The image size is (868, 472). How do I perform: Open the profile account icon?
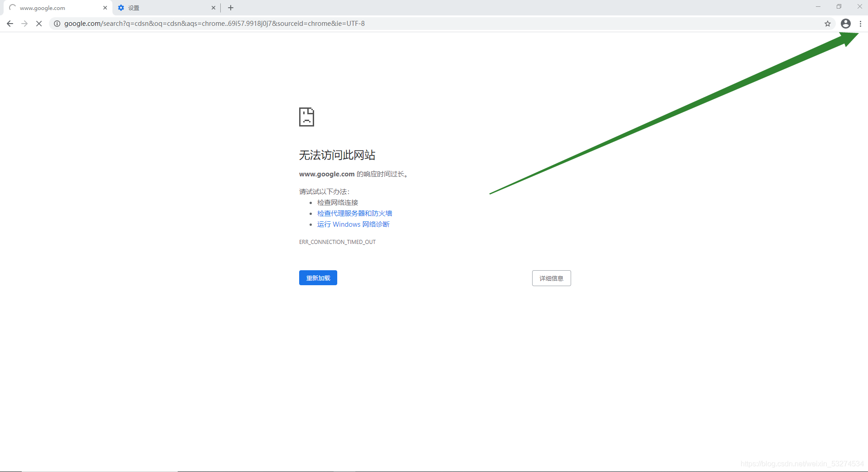tap(846, 24)
